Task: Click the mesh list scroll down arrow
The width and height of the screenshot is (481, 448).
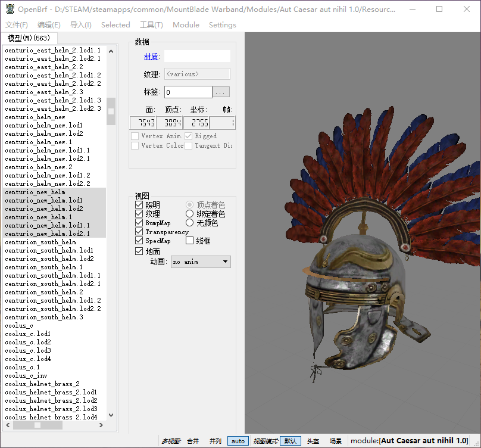Action: pyautogui.click(x=111, y=415)
